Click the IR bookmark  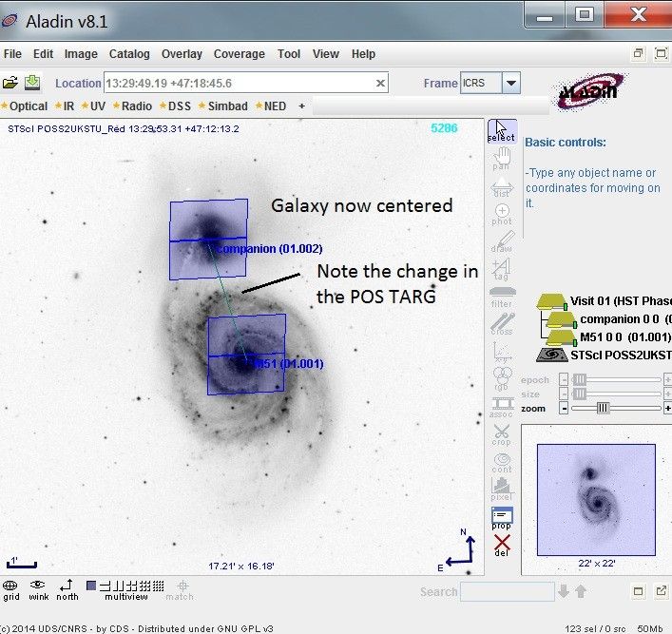65,106
